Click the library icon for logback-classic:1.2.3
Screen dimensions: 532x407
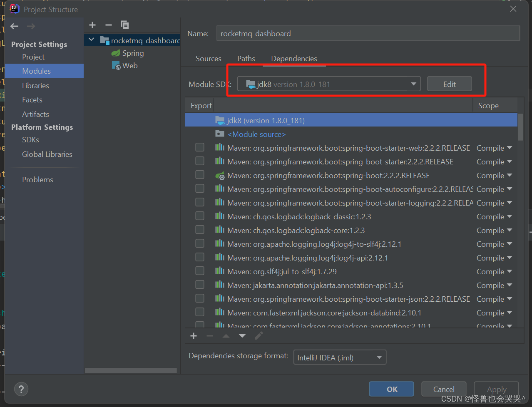(220, 216)
